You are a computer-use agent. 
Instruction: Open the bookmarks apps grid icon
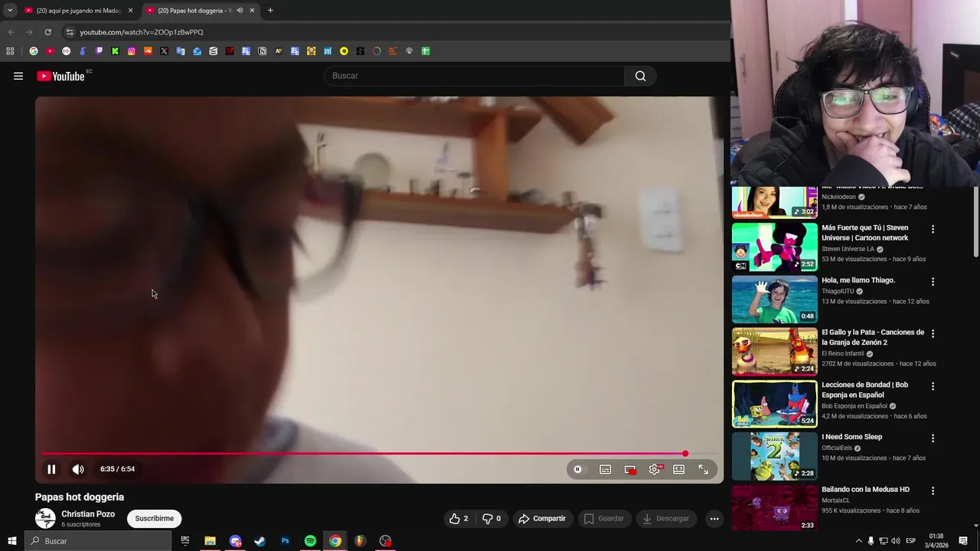[10, 51]
